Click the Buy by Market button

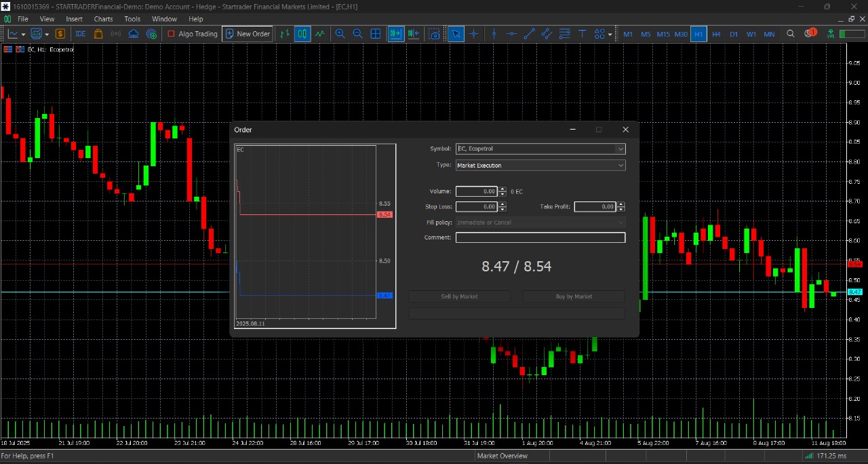574,296
